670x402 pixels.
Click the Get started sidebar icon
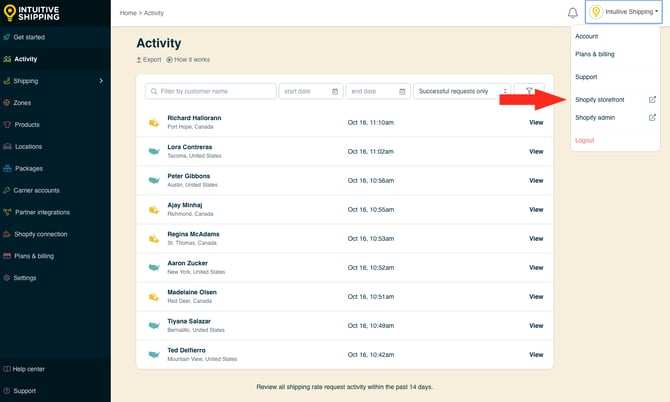point(7,37)
